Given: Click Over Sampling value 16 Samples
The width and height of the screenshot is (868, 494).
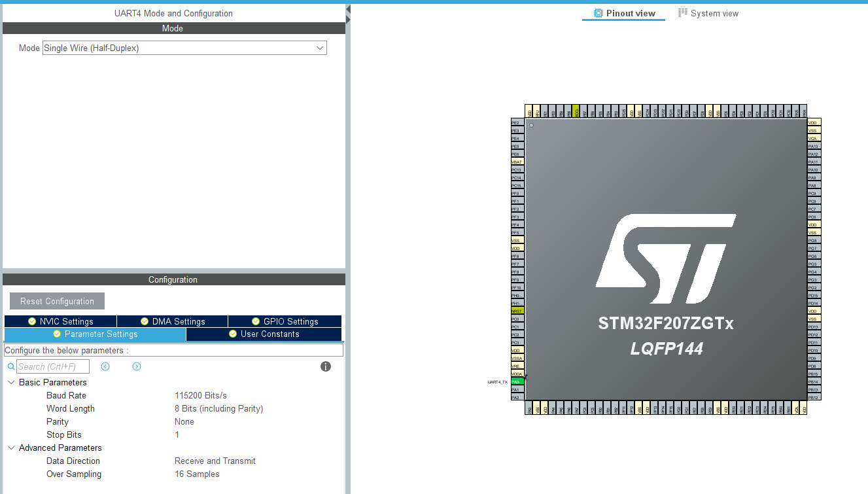Looking at the screenshot, I should [197, 474].
